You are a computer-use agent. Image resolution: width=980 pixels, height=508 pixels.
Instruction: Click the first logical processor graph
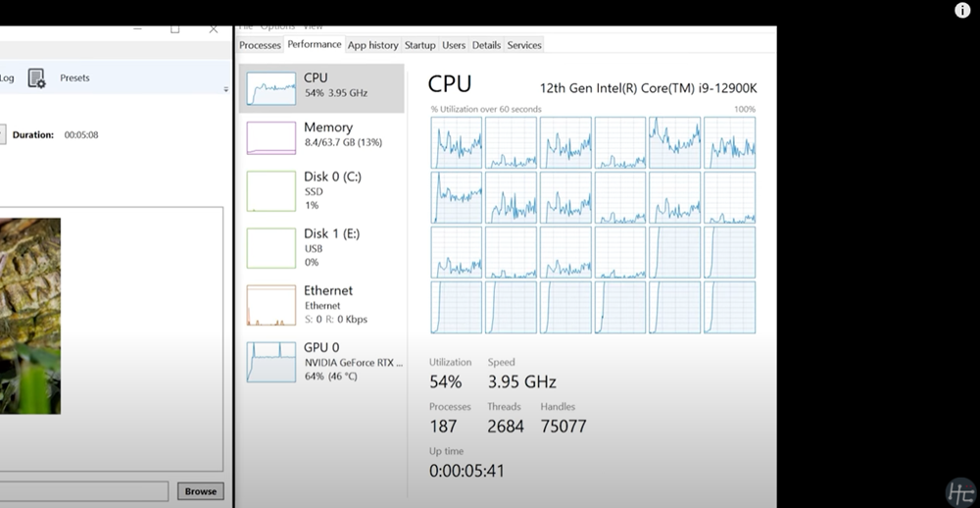(x=457, y=142)
